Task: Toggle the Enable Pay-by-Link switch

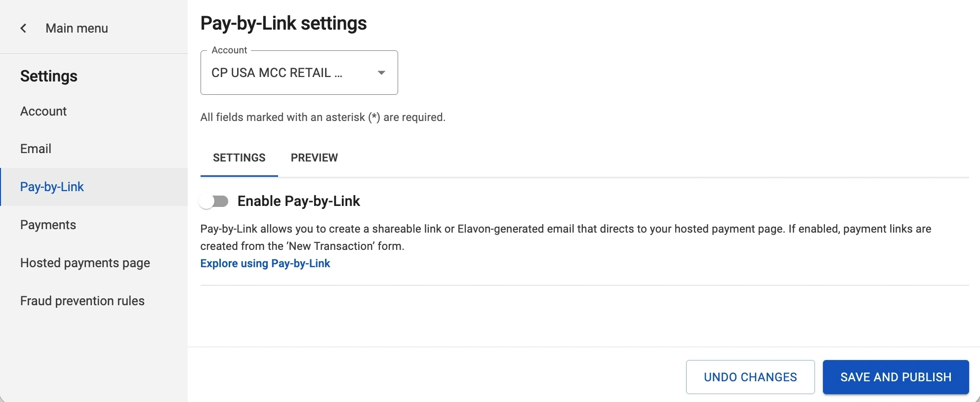Action: click(214, 201)
